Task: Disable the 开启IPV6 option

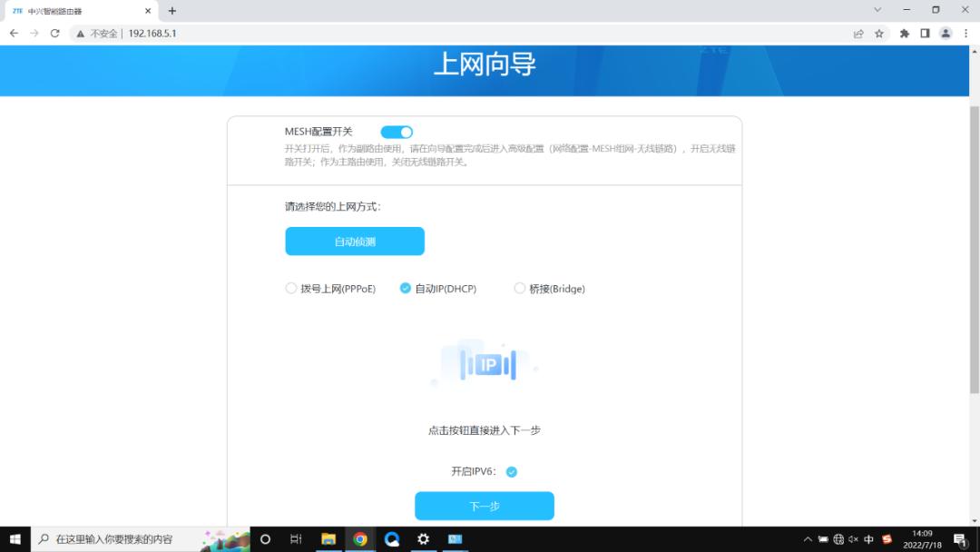Action: [x=511, y=471]
